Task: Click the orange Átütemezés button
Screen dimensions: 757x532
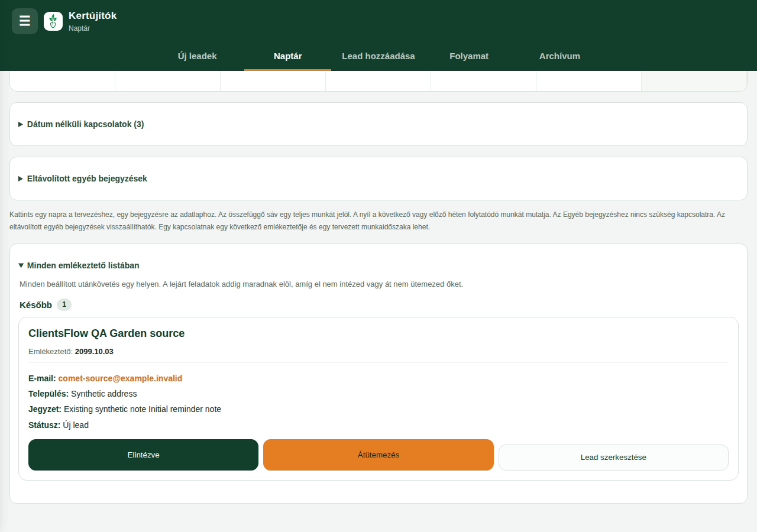Action: click(x=378, y=455)
